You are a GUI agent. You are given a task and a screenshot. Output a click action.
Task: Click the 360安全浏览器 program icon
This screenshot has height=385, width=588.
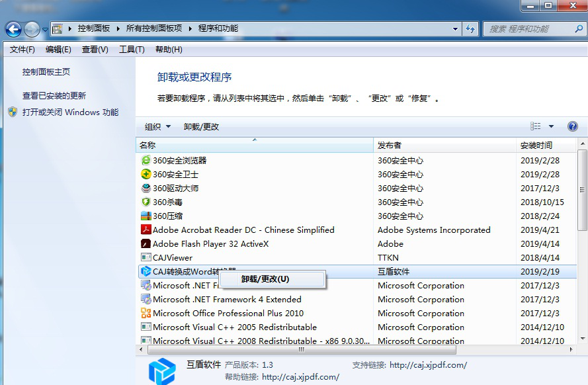pos(146,160)
